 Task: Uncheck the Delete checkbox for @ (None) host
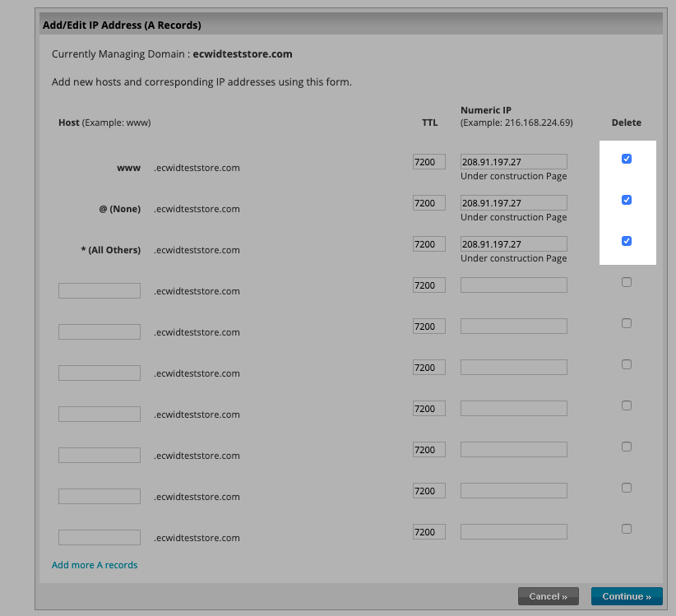(627, 200)
